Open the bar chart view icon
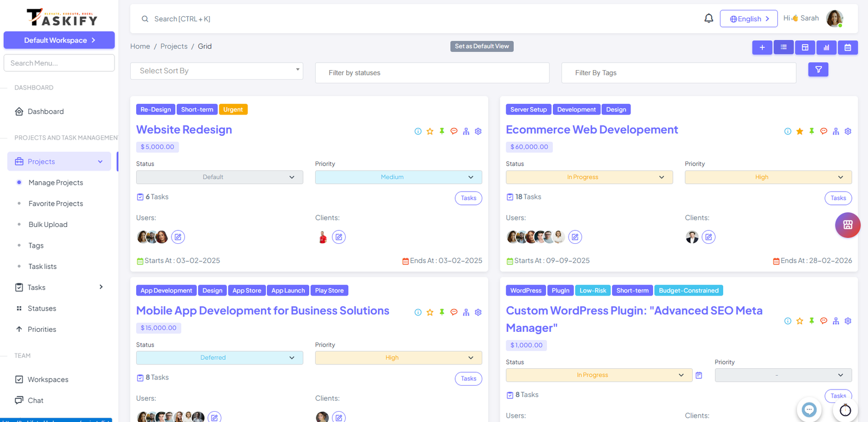The height and width of the screenshot is (422, 868). click(x=826, y=48)
